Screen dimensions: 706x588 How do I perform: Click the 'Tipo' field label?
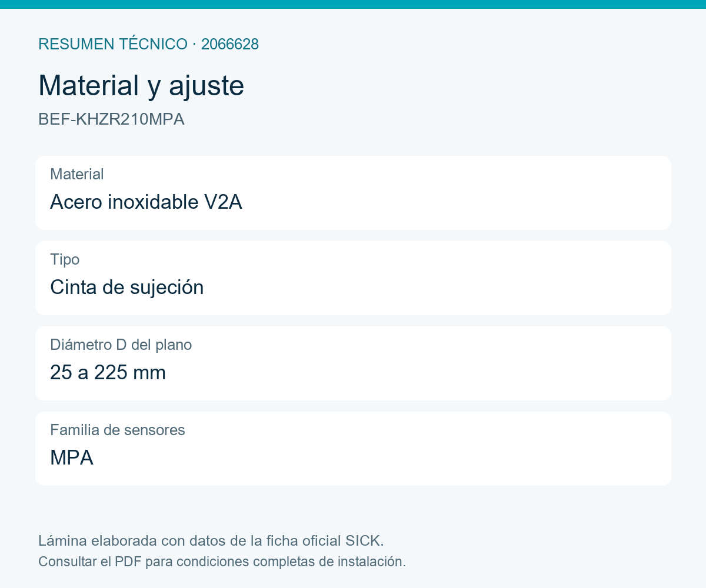(x=65, y=259)
